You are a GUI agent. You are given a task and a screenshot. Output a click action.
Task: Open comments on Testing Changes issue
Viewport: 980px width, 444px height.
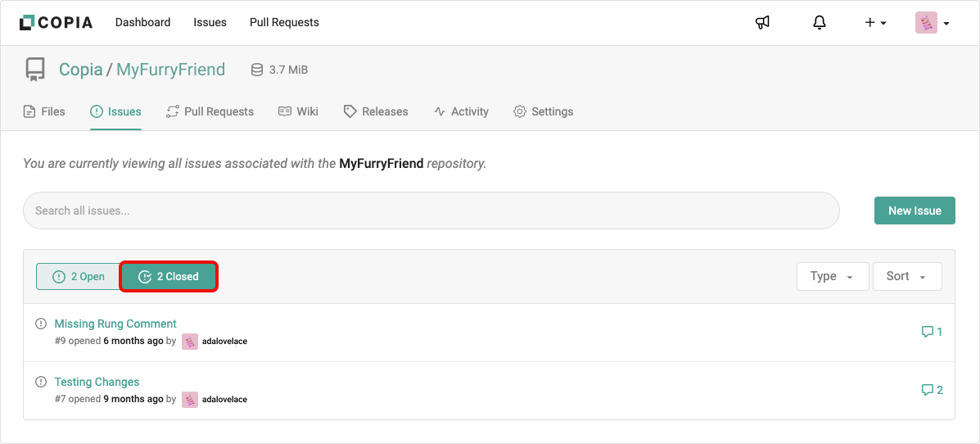pyautogui.click(x=932, y=390)
